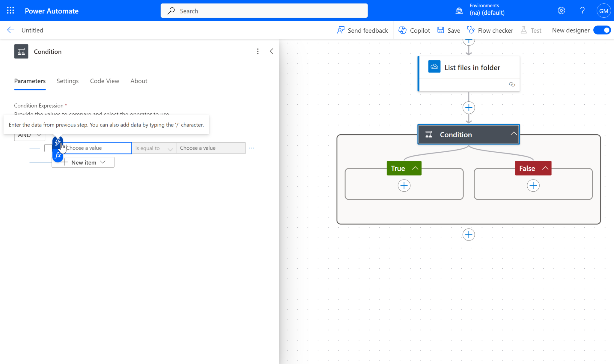Click Send feedback
This screenshot has height=364, width=614.
tap(362, 30)
